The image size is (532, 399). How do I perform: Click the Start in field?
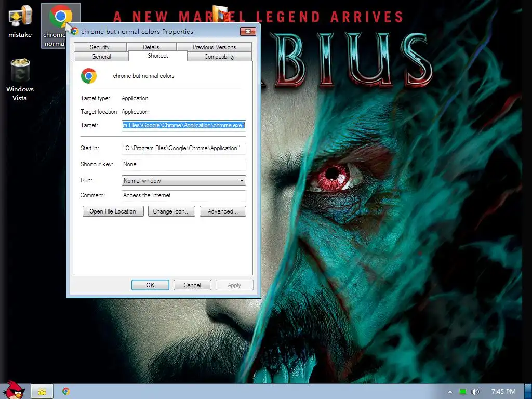click(183, 148)
